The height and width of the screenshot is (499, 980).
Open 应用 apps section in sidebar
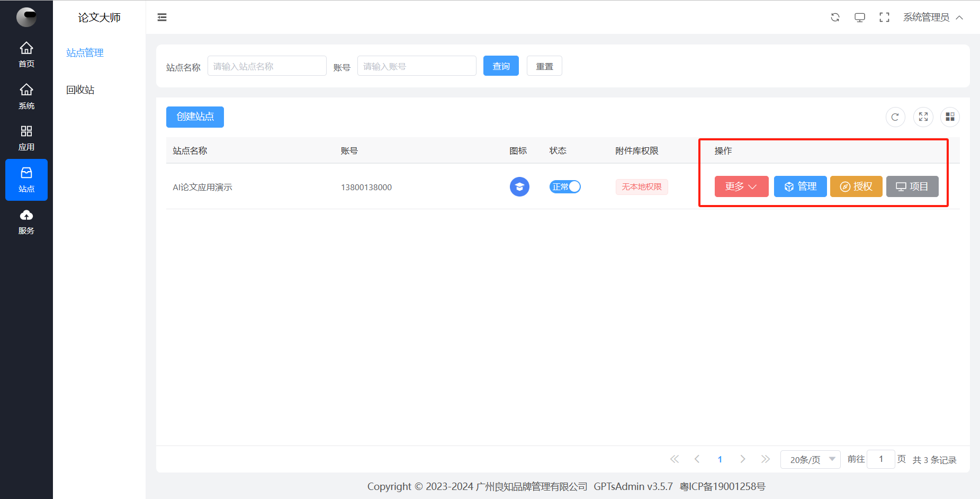(x=26, y=138)
